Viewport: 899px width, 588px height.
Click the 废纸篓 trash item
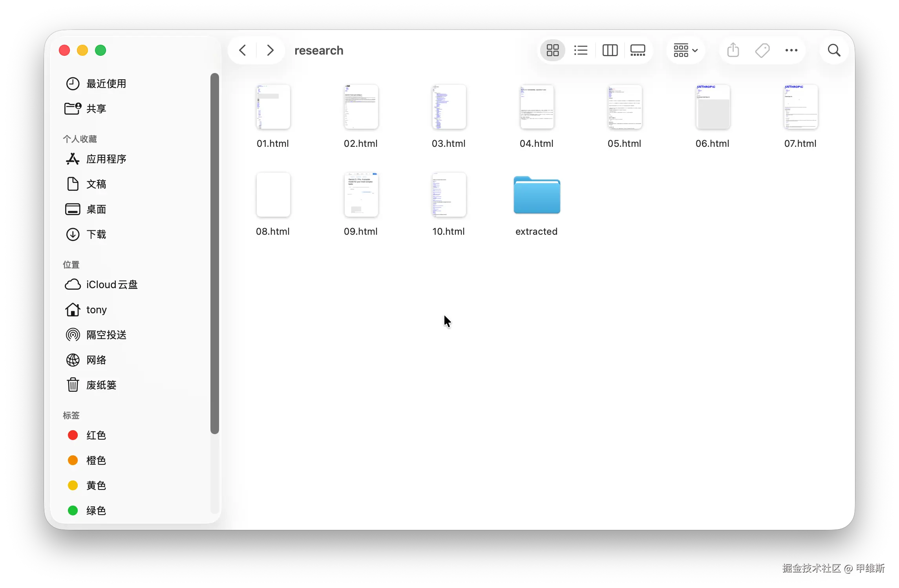pyautogui.click(x=101, y=385)
